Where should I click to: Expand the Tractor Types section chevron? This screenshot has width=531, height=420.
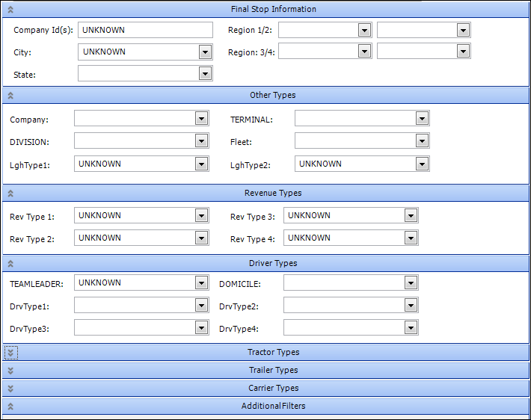(x=10, y=352)
